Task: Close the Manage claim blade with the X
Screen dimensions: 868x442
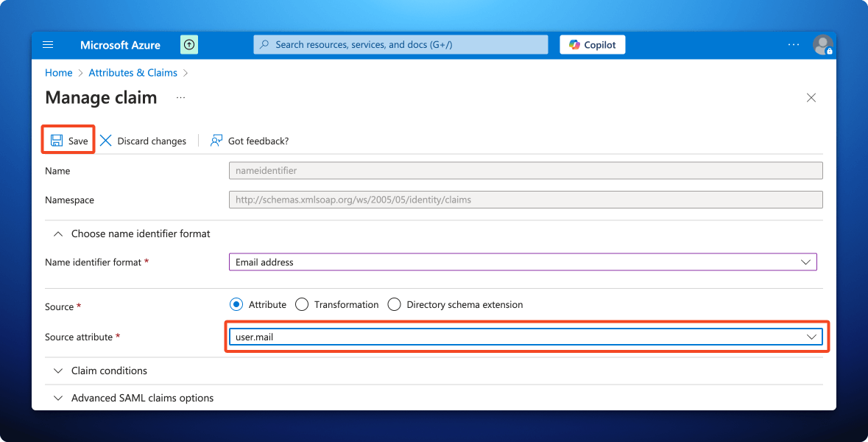Action: click(811, 97)
